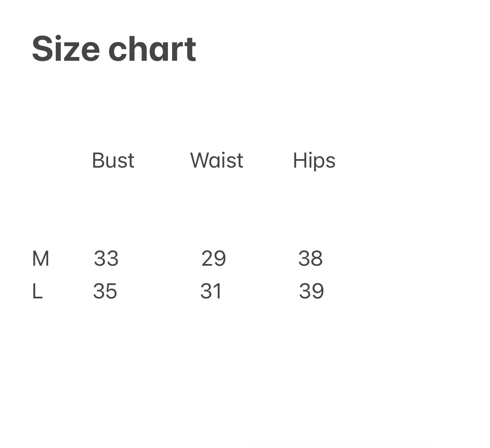Select the medium size waist measurement

coord(214,258)
